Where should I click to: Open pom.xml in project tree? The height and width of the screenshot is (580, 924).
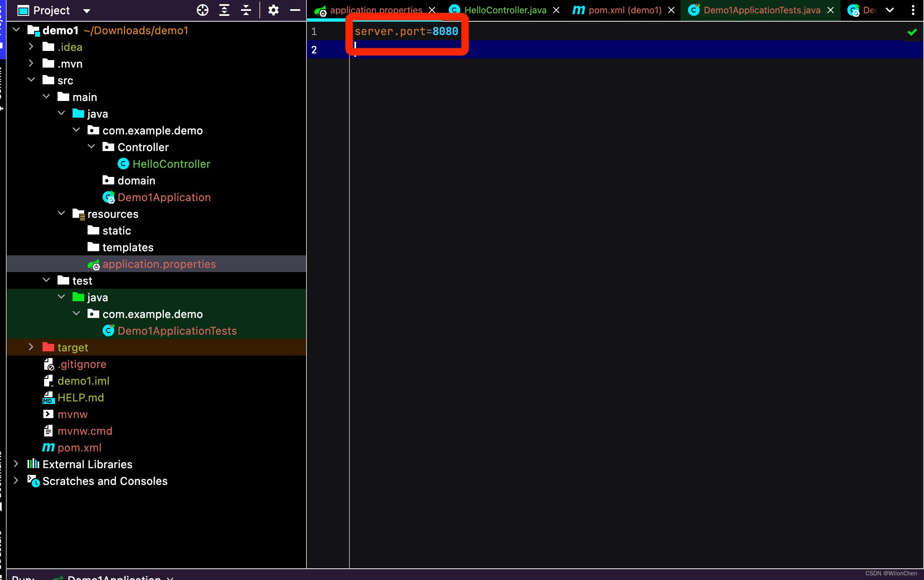[79, 448]
